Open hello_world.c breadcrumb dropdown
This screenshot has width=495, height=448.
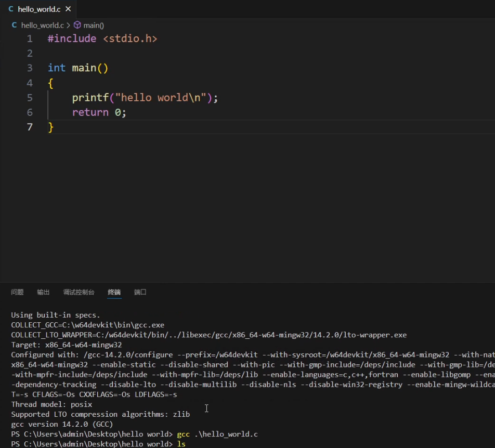coord(42,25)
